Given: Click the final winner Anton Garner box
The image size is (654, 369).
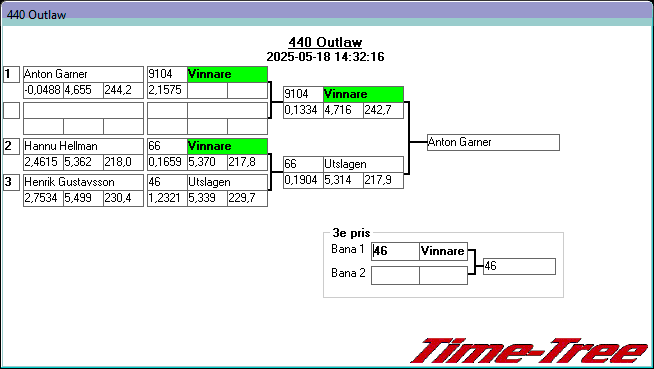Looking at the screenshot, I should 493,142.
